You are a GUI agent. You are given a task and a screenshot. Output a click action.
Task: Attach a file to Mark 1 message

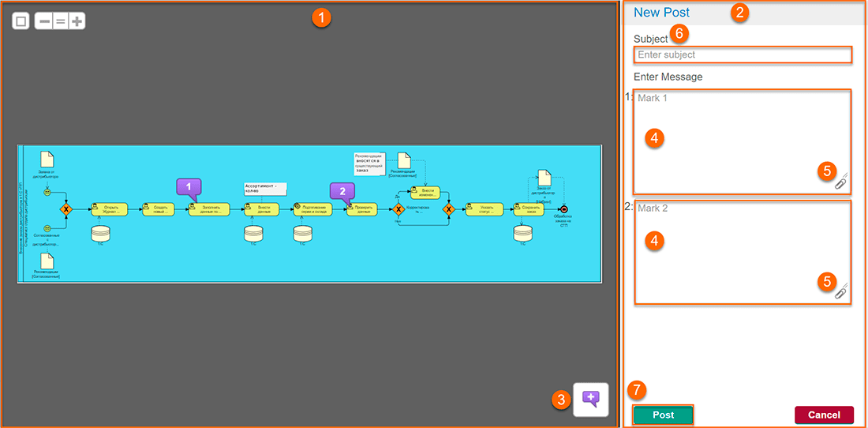pyautogui.click(x=841, y=182)
